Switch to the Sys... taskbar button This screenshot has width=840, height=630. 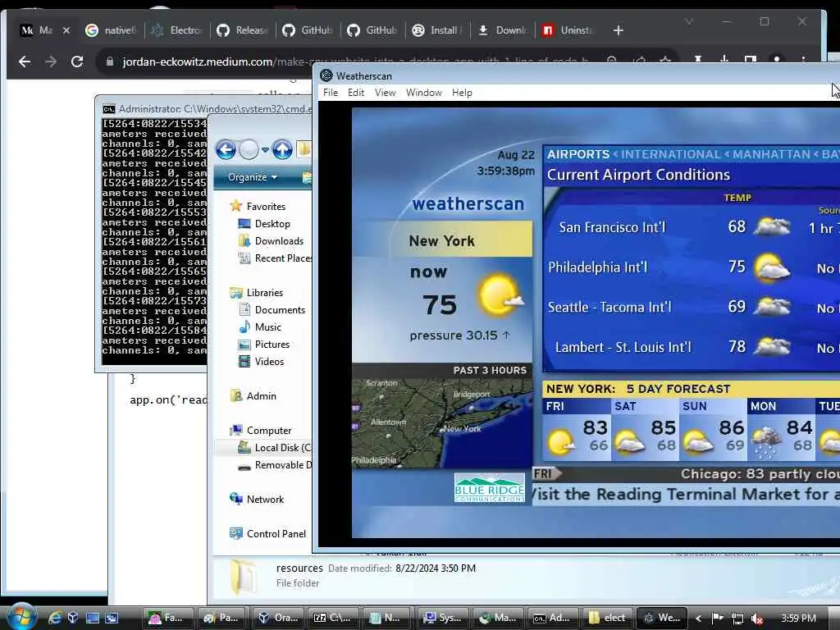point(443,618)
